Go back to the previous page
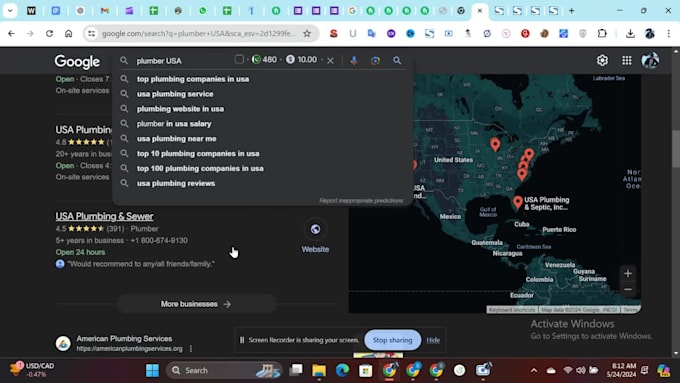680x383 pixels. click(11, 33)
